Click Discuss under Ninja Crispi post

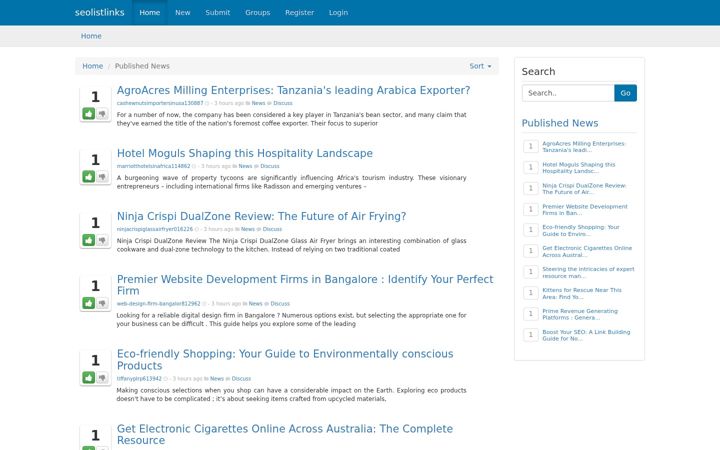272,229
